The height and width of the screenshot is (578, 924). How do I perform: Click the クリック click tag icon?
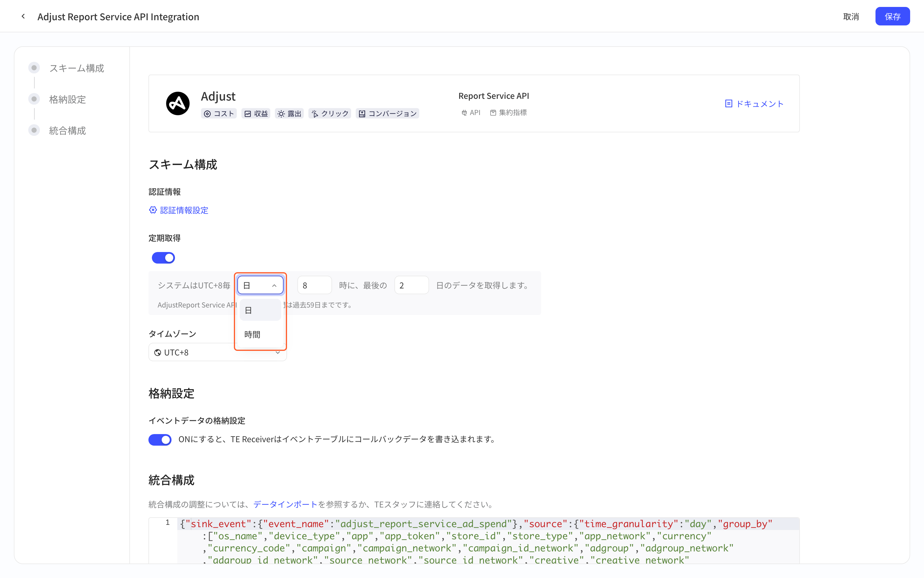point(315,114)
